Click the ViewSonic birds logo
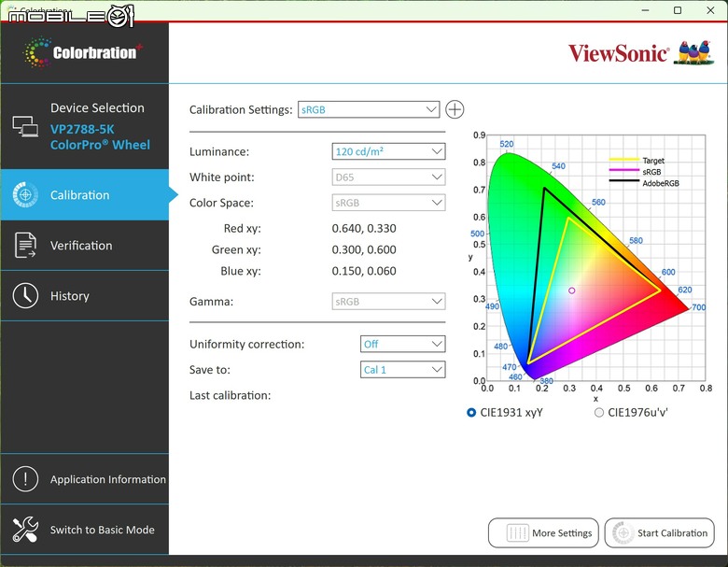This screenshot has width=728, height=567. coord(694,52)
